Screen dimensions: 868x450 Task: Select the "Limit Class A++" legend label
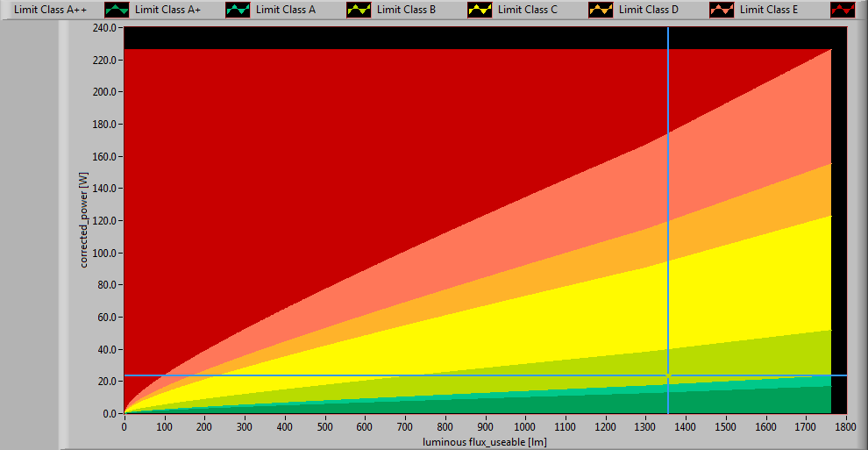click(50, 10)
